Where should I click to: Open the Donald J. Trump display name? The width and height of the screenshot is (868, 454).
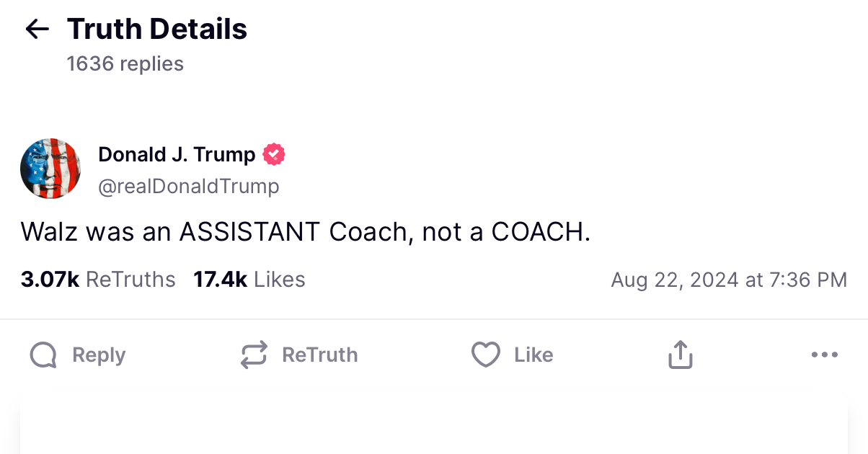click(x=177, y=154)
